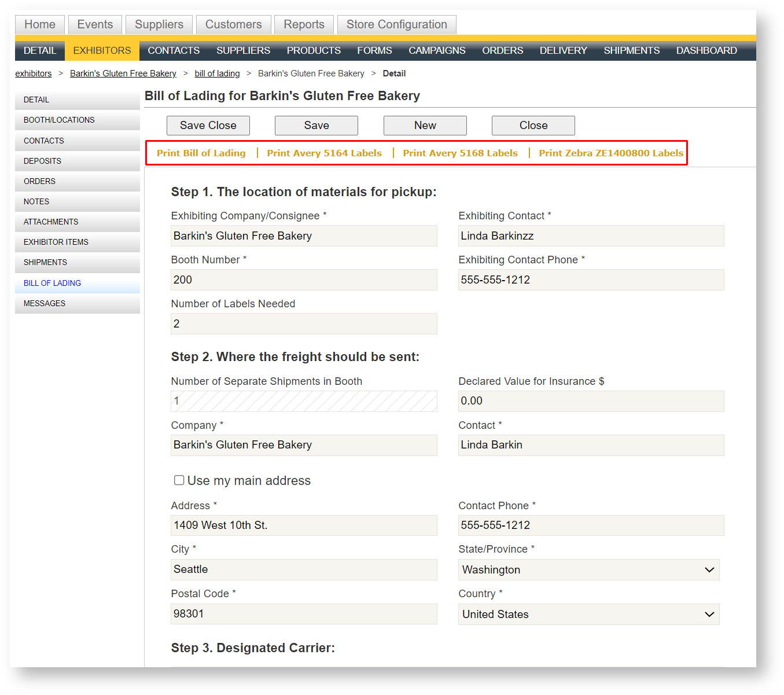Open the SHIPMENTS section in the sidebar

(45, 262)
